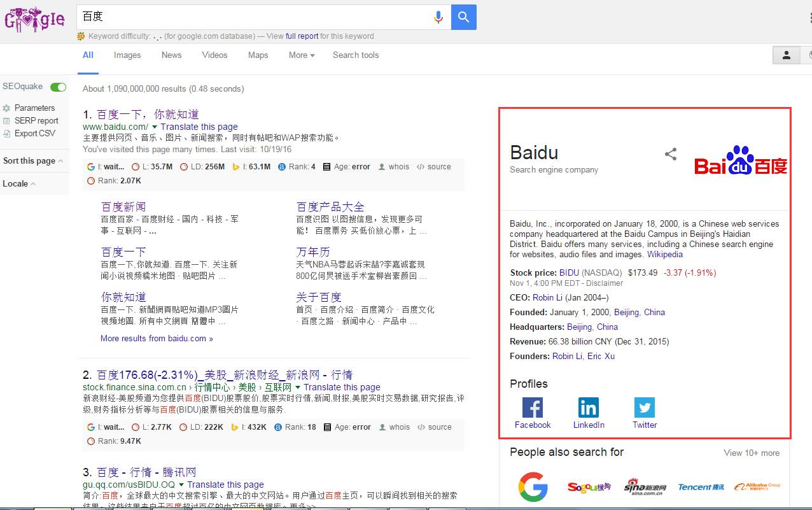The image size is (812, 510).
Task: Collapse the Sort this page section
Action: tap(33, 161)
